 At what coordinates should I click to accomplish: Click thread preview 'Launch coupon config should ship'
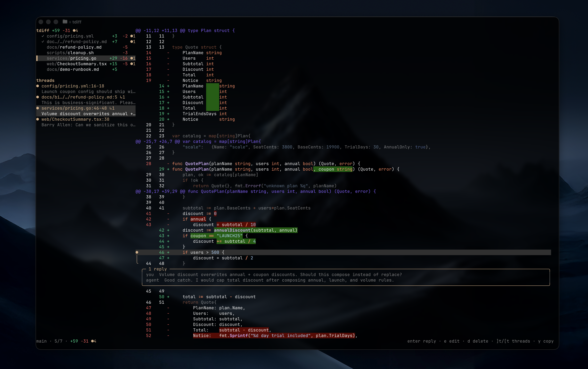88,92
